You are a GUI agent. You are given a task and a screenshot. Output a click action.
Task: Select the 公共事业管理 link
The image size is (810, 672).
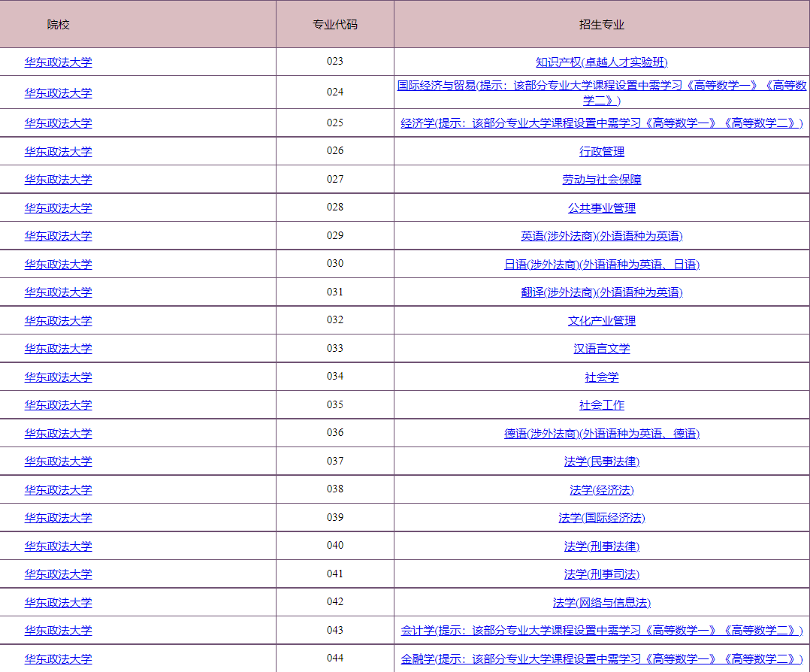tap(601, 207)
